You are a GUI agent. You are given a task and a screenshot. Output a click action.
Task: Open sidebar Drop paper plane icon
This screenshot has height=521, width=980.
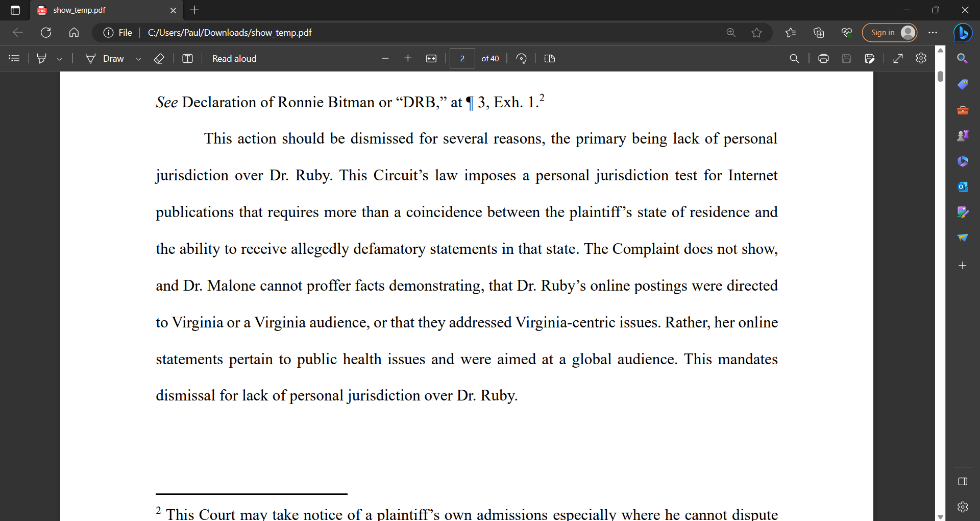[x=963, y=238]
